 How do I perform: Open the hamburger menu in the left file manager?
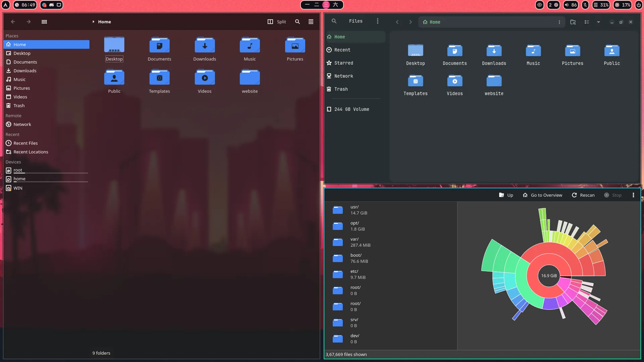click(x=311, y=21)
